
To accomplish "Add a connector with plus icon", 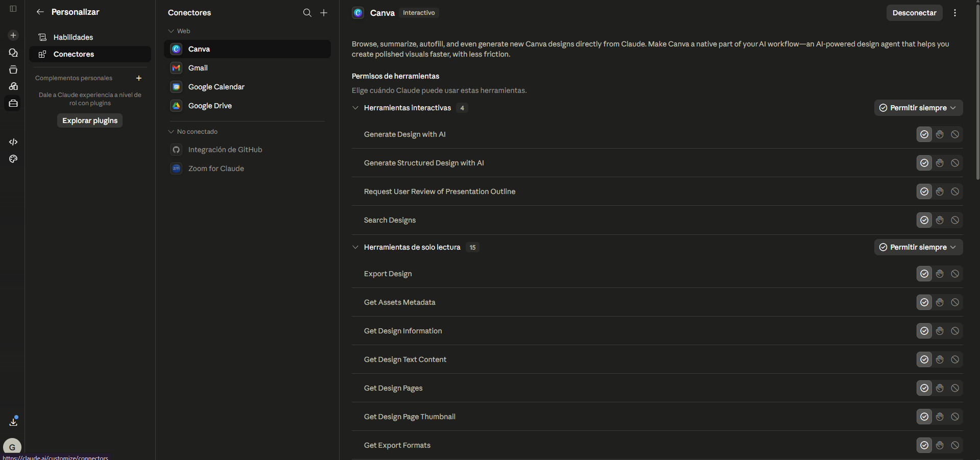I will point(324,13).
